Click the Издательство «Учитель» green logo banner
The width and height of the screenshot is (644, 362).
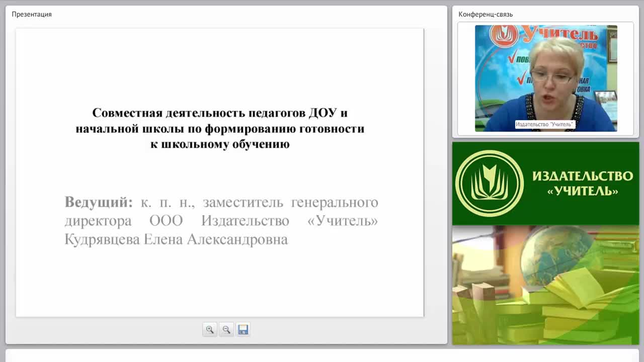point(546,184)
